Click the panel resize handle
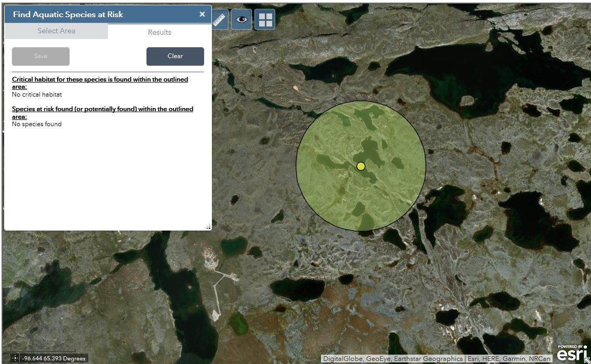 pyautogui.click(x=208, y=226)
